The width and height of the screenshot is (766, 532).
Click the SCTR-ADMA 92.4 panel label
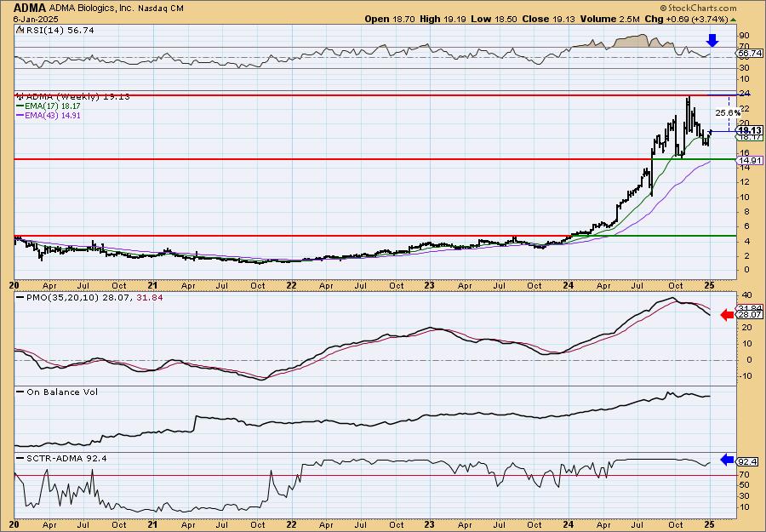click(x=66, y=458)
